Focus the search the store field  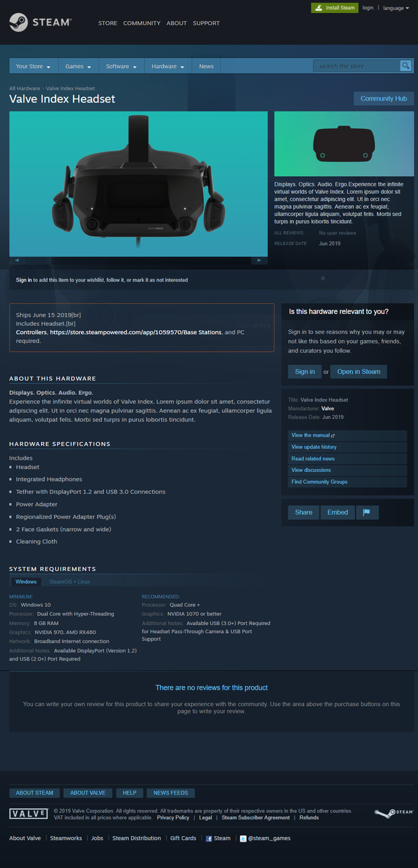(x=357, y=66)
